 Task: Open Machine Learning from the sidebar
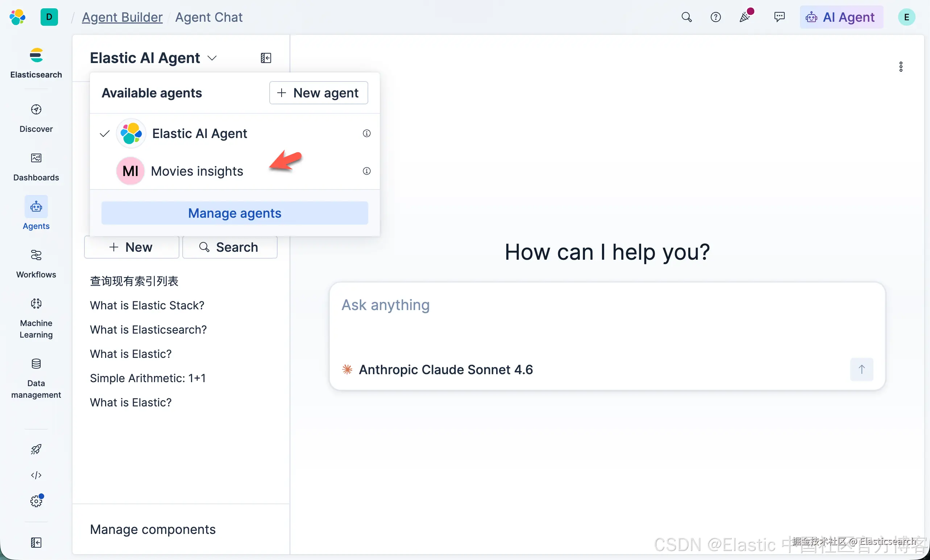(36, 319)
